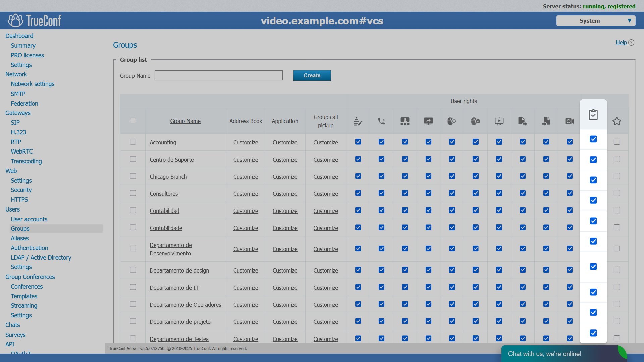Open Group Conferences section in sidebar
The width and height of the screenshot is (644, 362).
pos(30,277)
